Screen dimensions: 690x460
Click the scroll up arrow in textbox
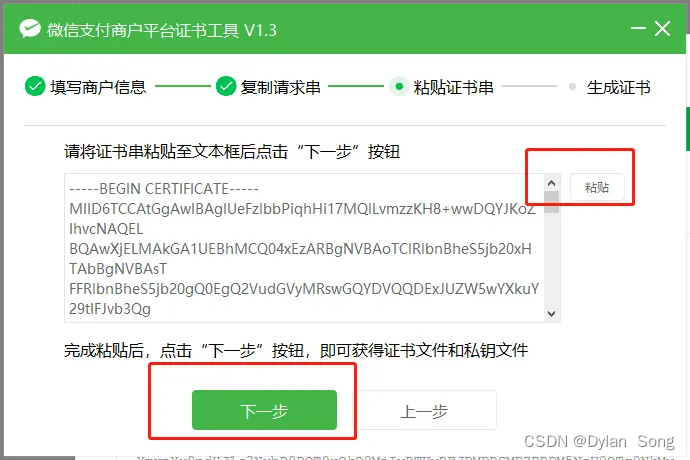551,183
